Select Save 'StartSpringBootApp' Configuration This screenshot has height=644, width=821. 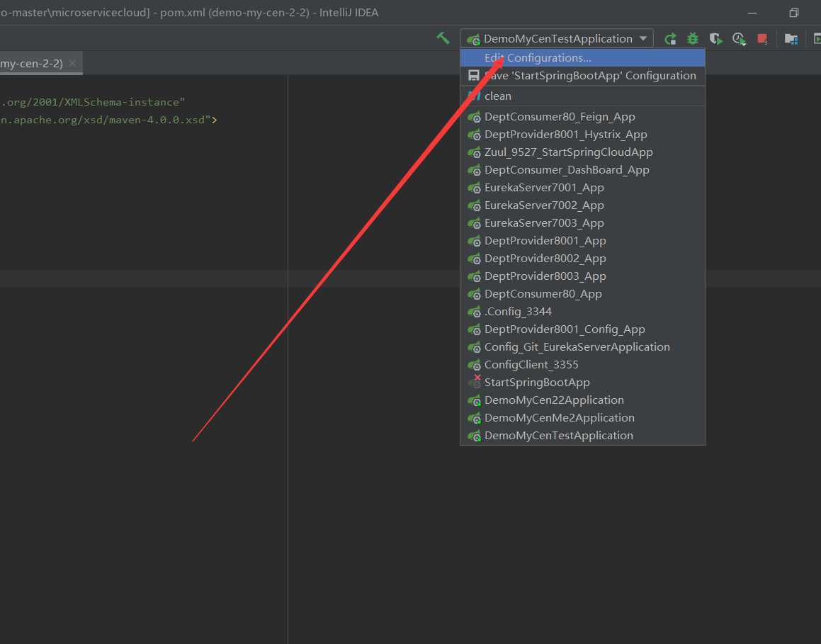(582, 75)
